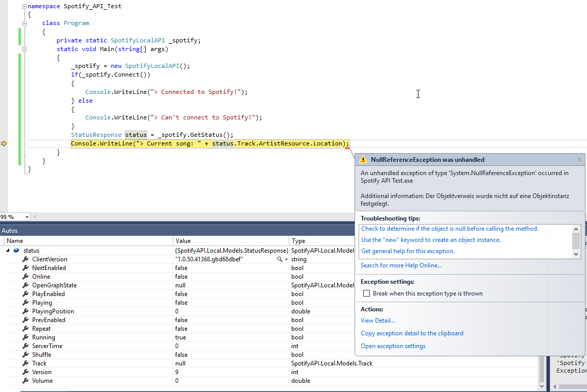Screen dimensions: 587x392
Task: Open exception settings link
Action: [393, 346]
